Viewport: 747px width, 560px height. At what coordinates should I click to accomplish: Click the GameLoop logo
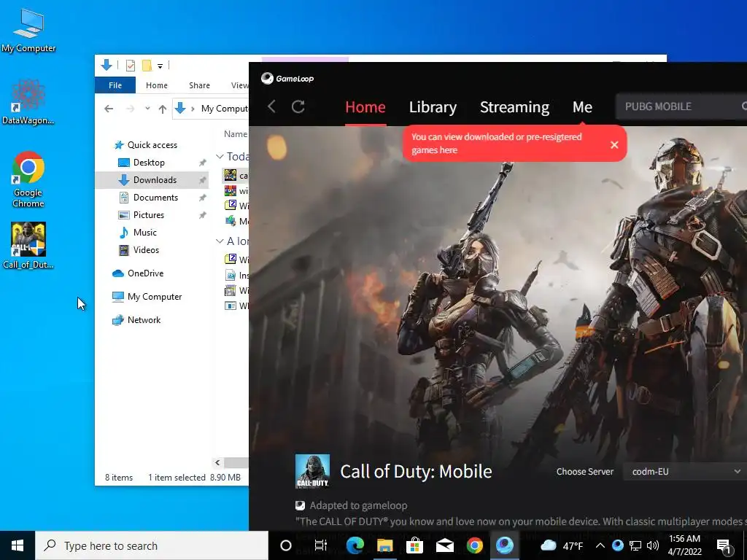(287, 79)
